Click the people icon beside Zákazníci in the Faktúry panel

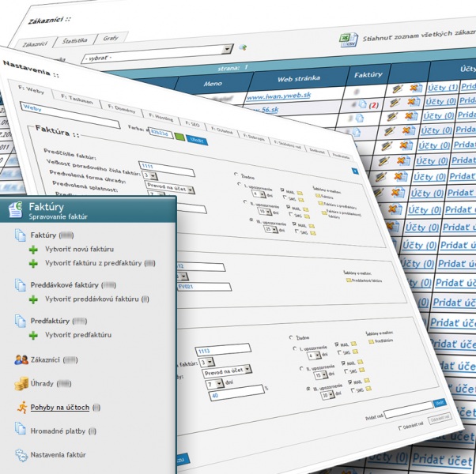tap(21, 359)
